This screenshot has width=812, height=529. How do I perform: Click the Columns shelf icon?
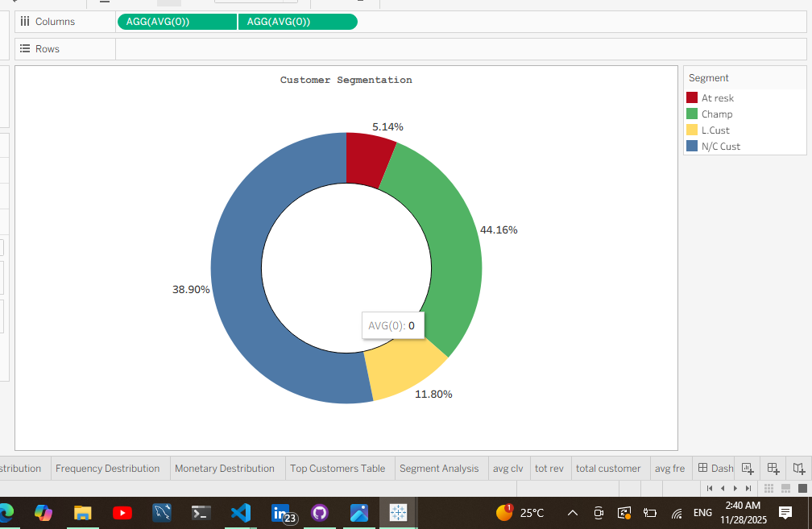click(25, 22)
